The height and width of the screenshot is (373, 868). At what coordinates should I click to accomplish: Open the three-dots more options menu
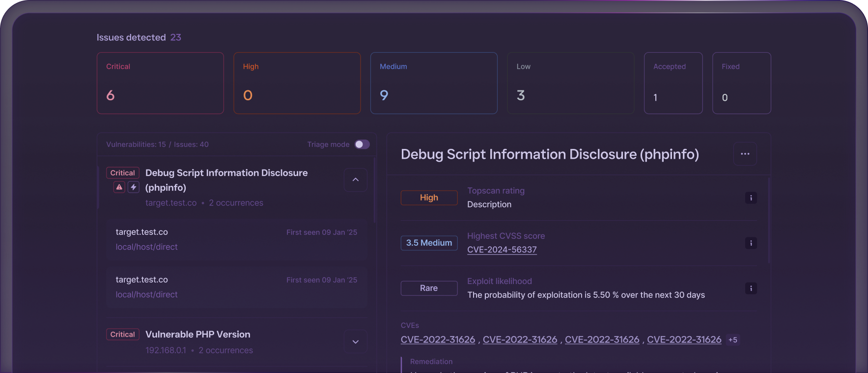[745, 154]
